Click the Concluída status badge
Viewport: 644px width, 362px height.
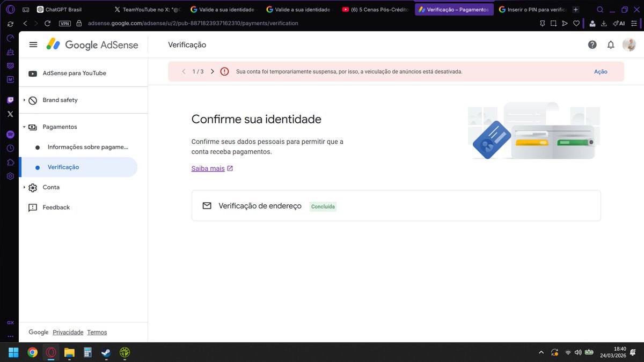tap(323, 206)
